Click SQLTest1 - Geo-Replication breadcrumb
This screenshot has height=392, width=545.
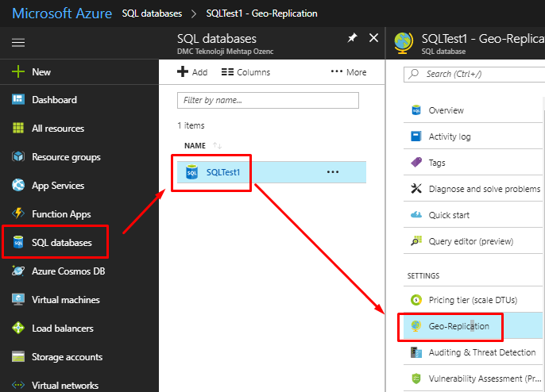[x=261, y=13]
